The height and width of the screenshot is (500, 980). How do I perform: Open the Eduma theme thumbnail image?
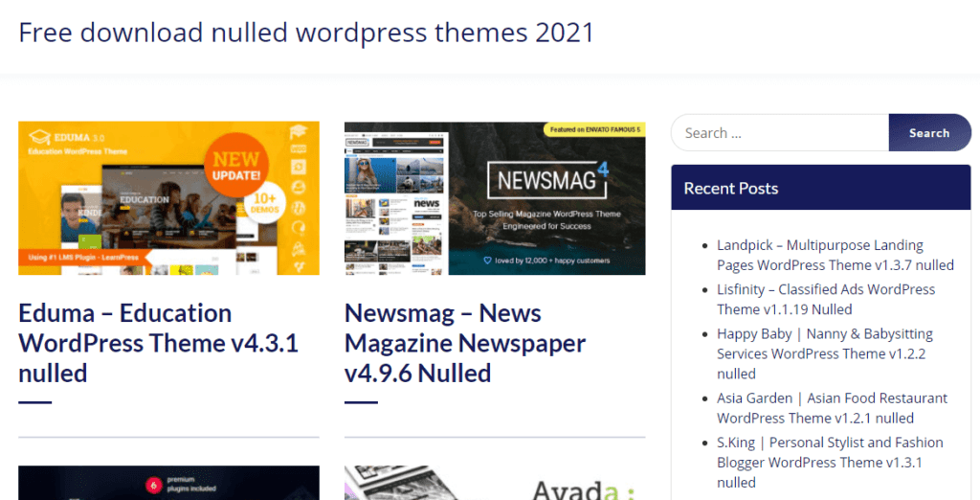(x=168, y=198)
